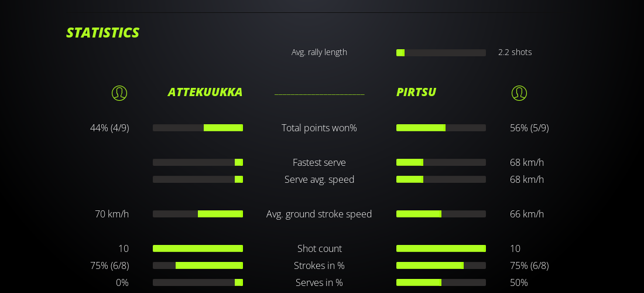Click the Total points won% label
This screenshot has height=293, width=644.
[x=319, y=128]
